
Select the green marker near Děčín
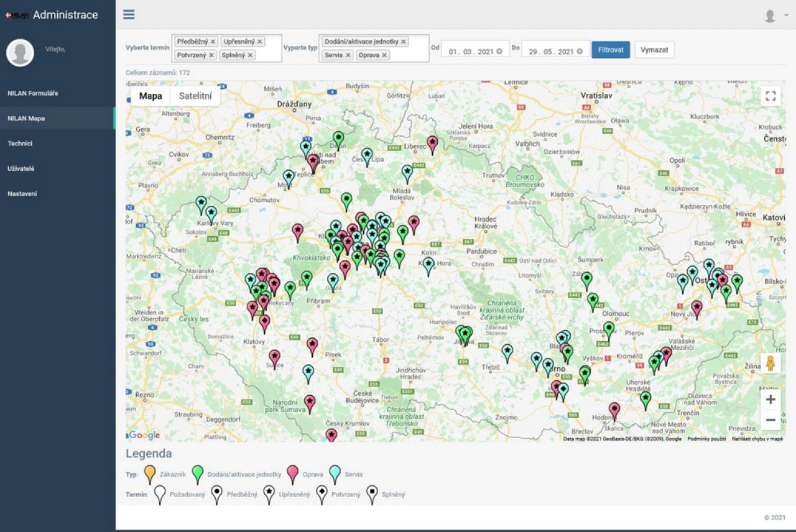[x=338, y=140]
